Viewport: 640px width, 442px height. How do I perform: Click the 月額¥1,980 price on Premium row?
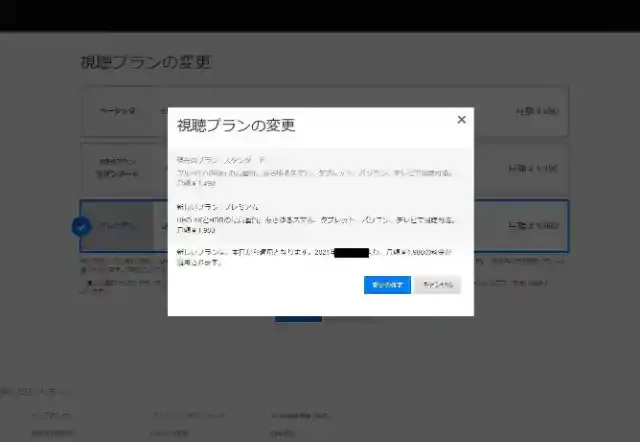[x=533, y=226]
